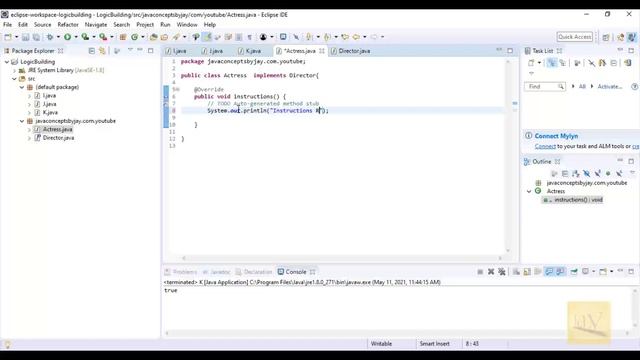Screen dimensions: 640x360
Task: Click the Search flashlight toolbar icon
Action: point(176,37)
